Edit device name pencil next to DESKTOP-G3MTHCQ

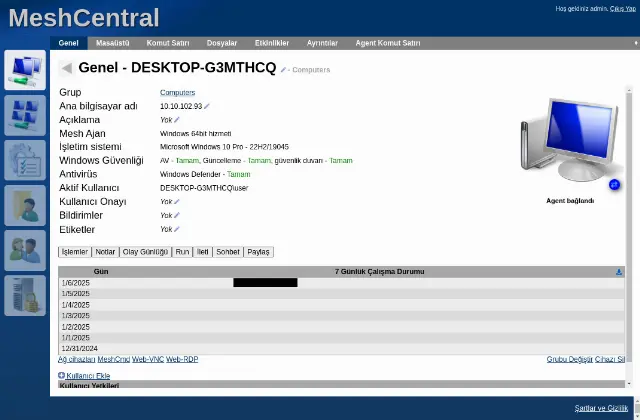(x=283, y=70)
